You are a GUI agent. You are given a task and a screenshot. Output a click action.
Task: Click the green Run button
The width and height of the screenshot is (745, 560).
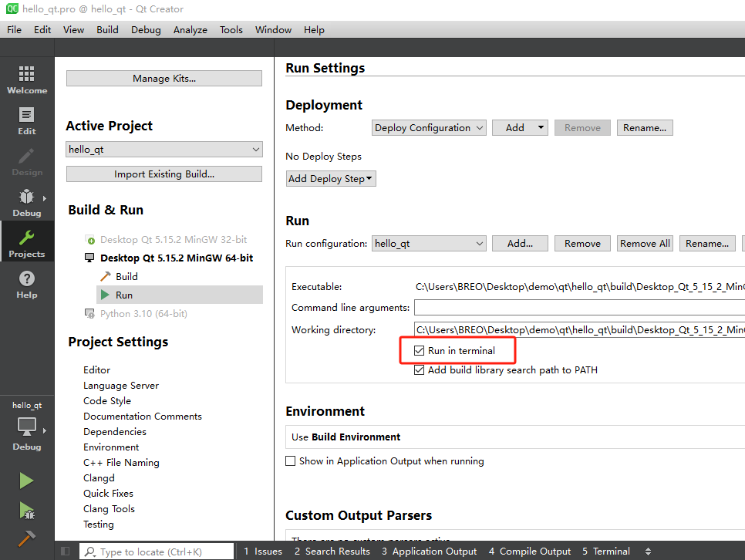coord(26,481)
